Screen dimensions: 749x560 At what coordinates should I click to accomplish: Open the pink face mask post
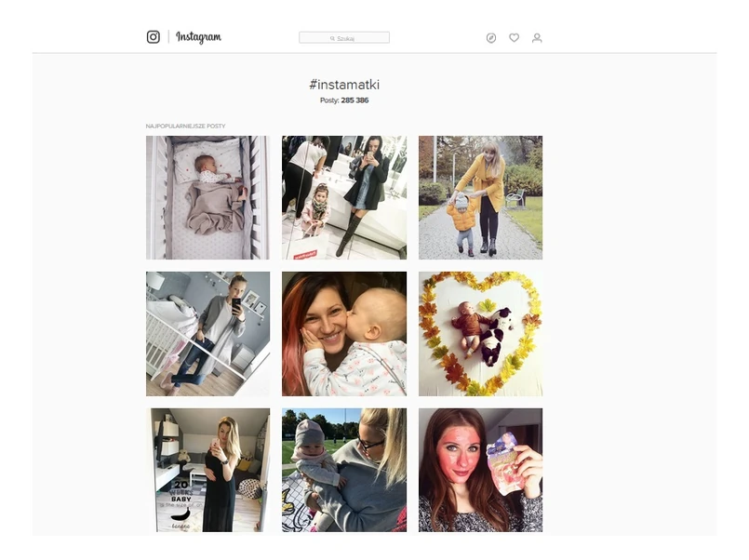480,470
